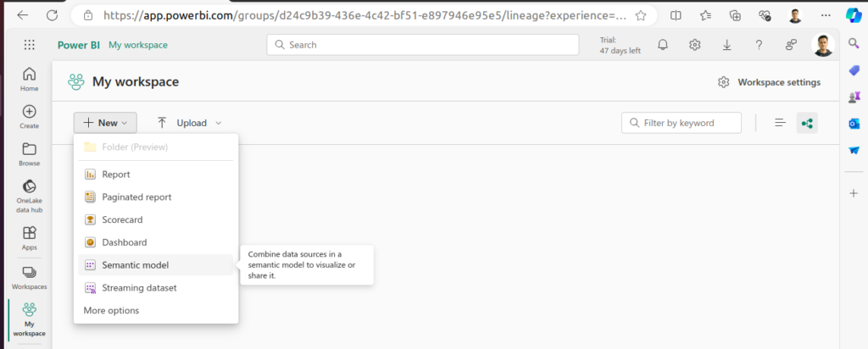This screenshot has height=349, width=868.
Task: Switch to lineage view
Action: click(x=807, y=123)
